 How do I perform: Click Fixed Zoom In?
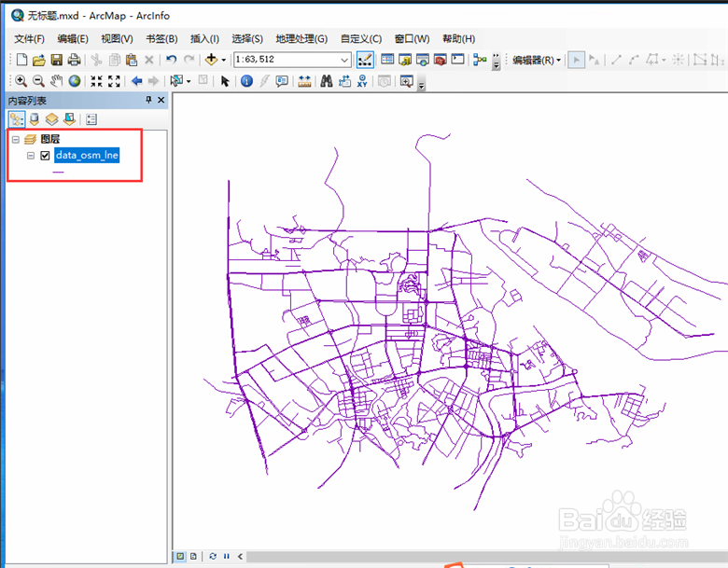[96, 81]
